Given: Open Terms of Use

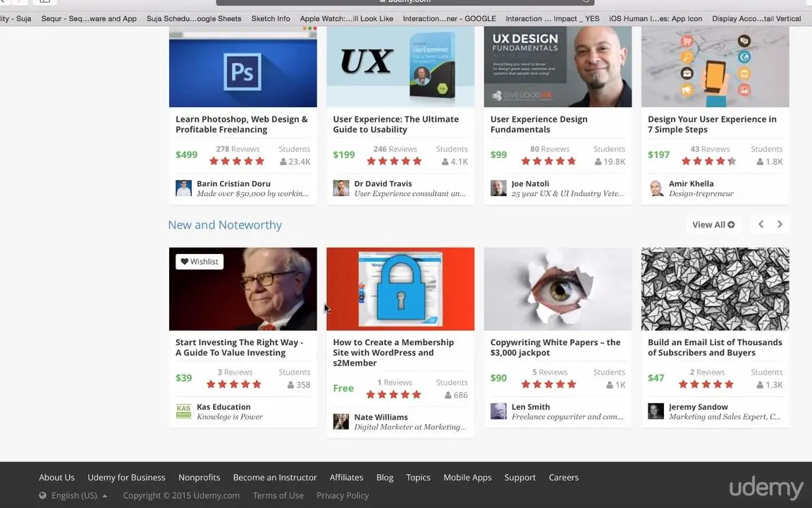Looking at the screenshot, I should (x=278, y=495).
